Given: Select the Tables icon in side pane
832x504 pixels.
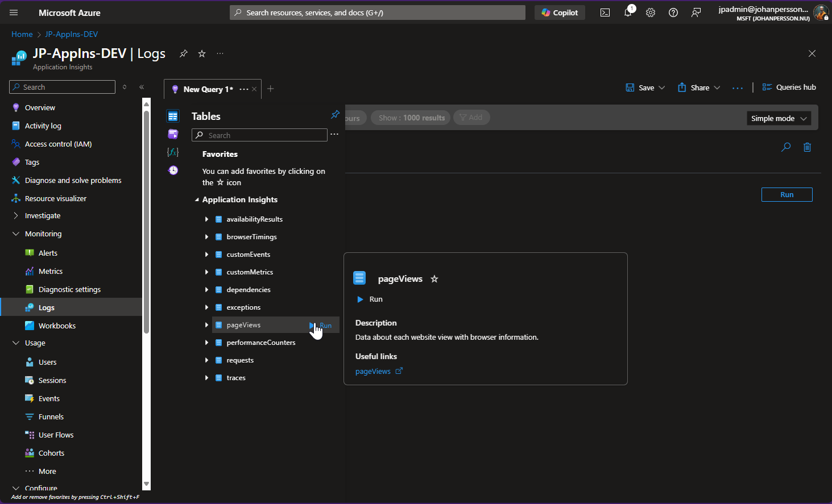Looking at the screenshot, I should pos(173,116).
